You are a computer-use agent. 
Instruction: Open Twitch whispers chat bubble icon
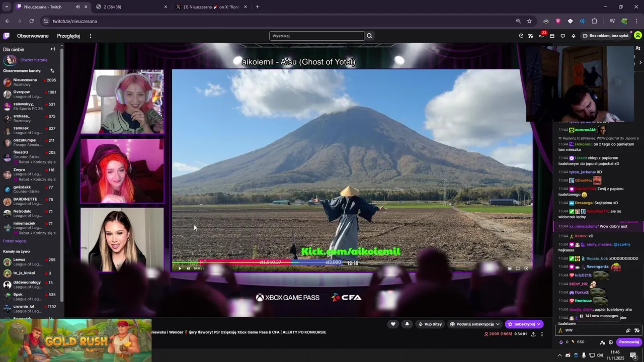(562, 36)
